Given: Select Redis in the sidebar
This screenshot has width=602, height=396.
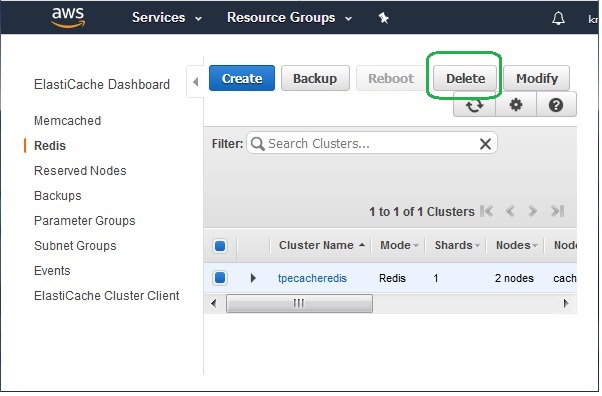Looking at the screenshot, I should click(x=50, y=146).
